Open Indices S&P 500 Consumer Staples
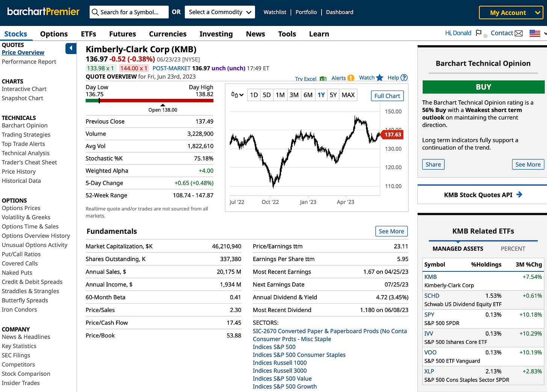 point(299,355)
